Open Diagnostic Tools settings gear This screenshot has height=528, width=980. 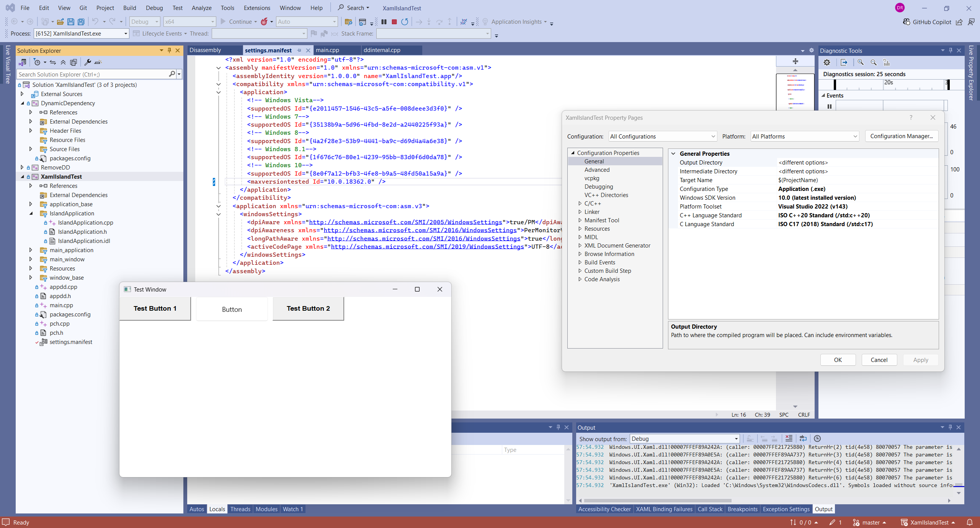(x=827, y=62)
